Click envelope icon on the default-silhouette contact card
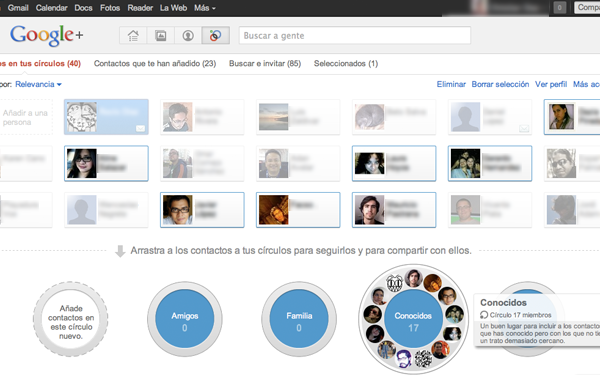 click(x=524, y=129)
